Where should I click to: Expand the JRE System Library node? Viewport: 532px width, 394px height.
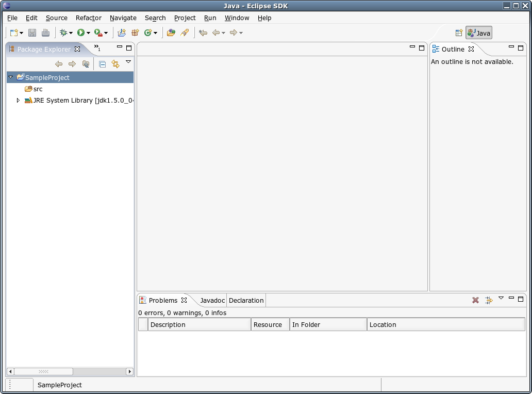18,101
